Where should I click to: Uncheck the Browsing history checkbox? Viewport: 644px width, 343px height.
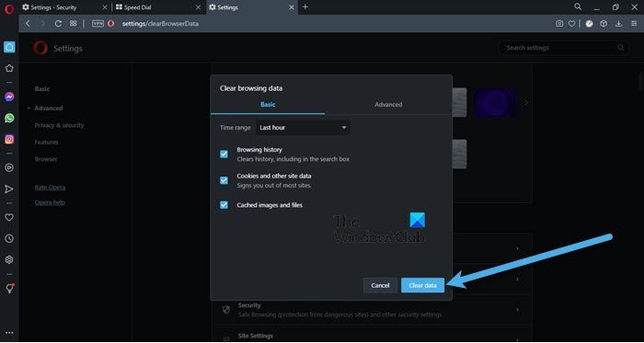[x=224, y=154]
